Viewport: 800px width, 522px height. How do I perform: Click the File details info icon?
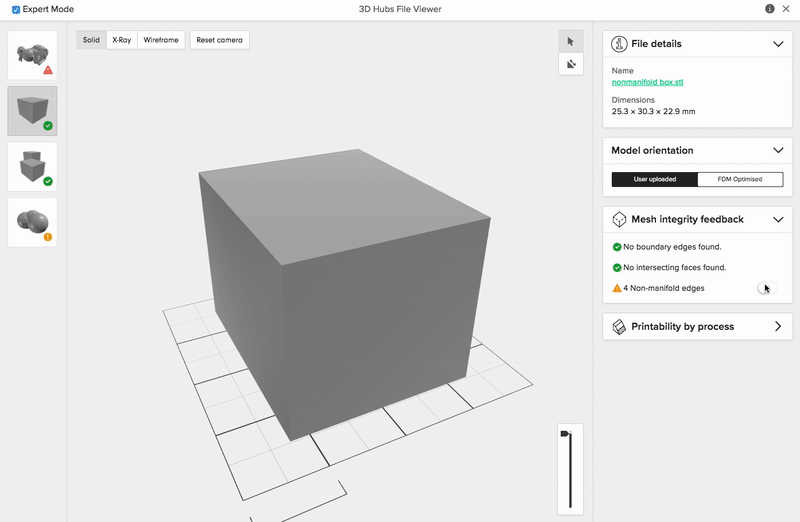[x=619, y=44]
